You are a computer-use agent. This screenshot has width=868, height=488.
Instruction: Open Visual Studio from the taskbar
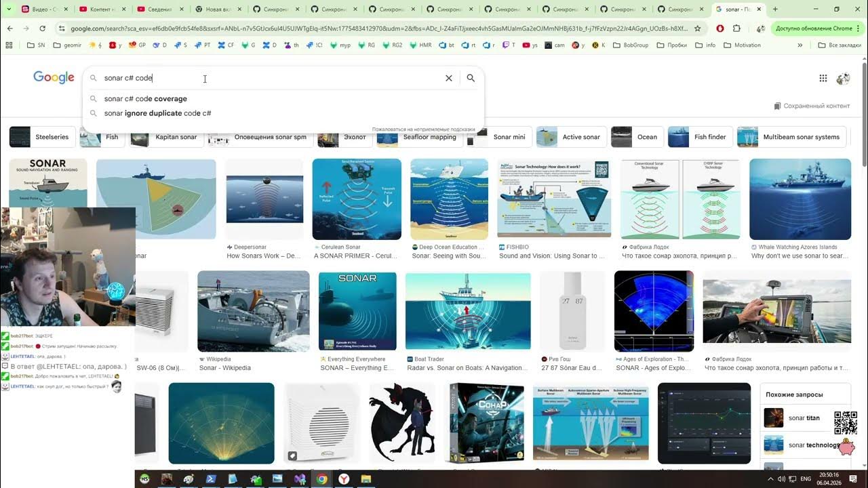click(300, 479)
